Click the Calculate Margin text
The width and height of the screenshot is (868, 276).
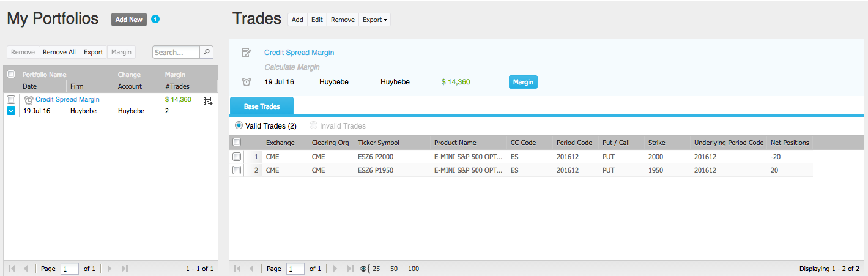pos(292,67)
